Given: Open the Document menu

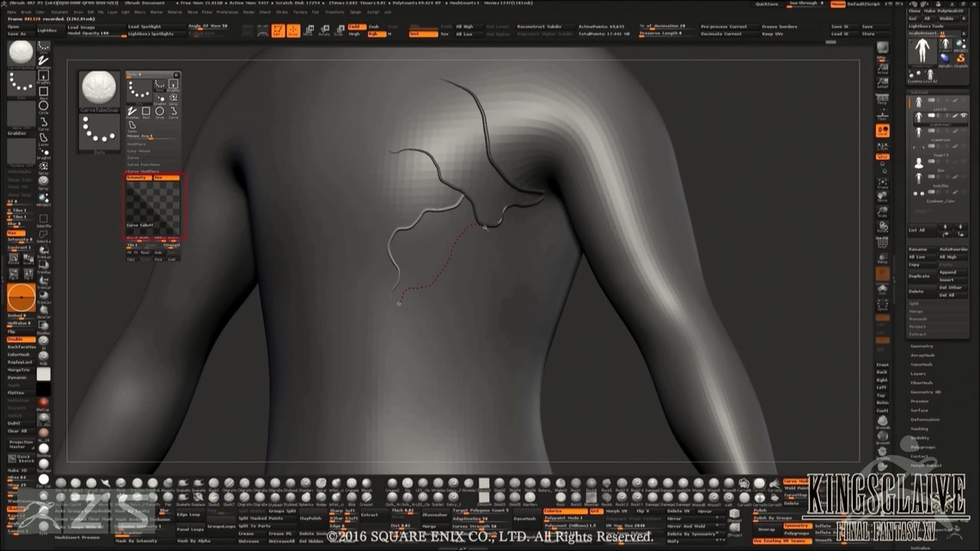Looking at the screenshot, I should [x=59, y=12].
